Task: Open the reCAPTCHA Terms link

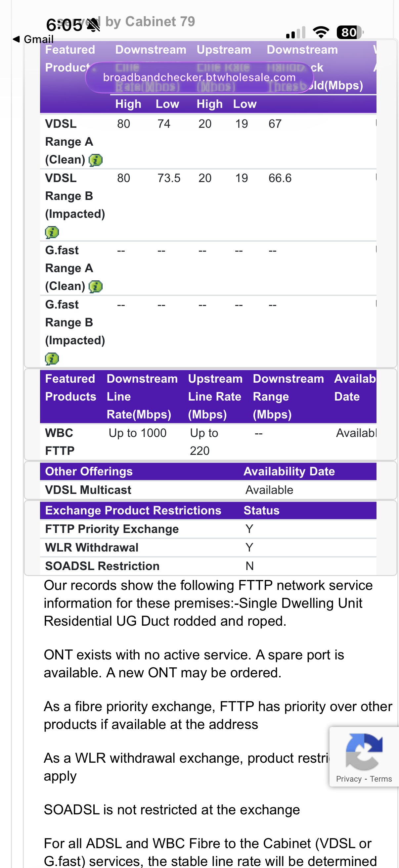Action: (381, 779)
